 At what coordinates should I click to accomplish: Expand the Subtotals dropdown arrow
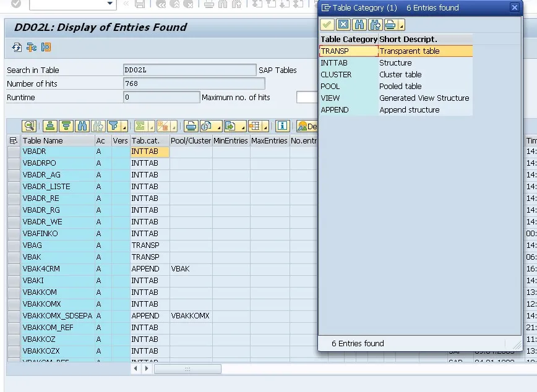174,127
